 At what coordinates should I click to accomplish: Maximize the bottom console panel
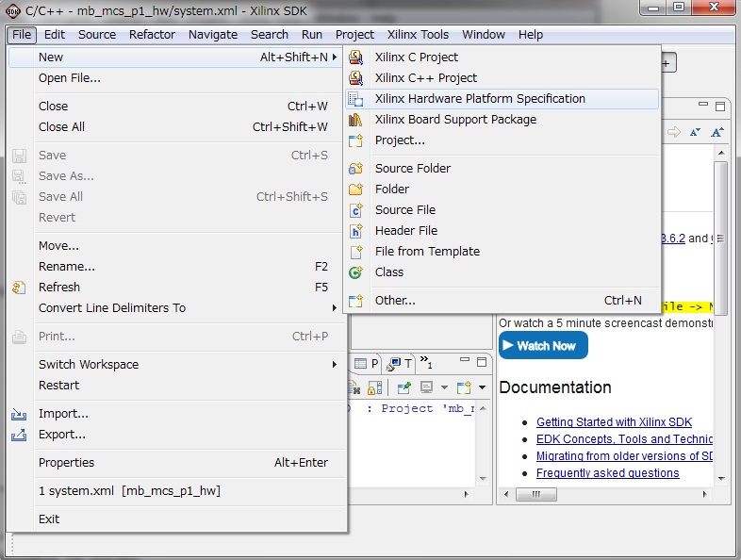tap(482, 362)
